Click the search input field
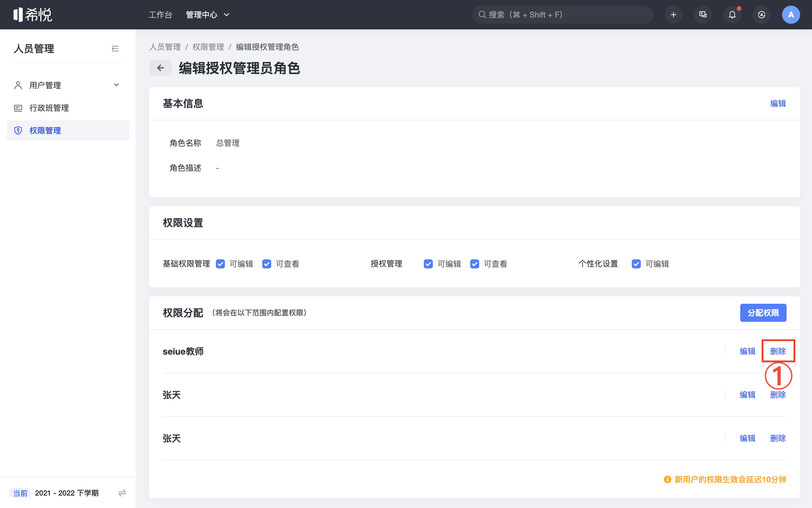812x508 pixels. click(563, 15)
